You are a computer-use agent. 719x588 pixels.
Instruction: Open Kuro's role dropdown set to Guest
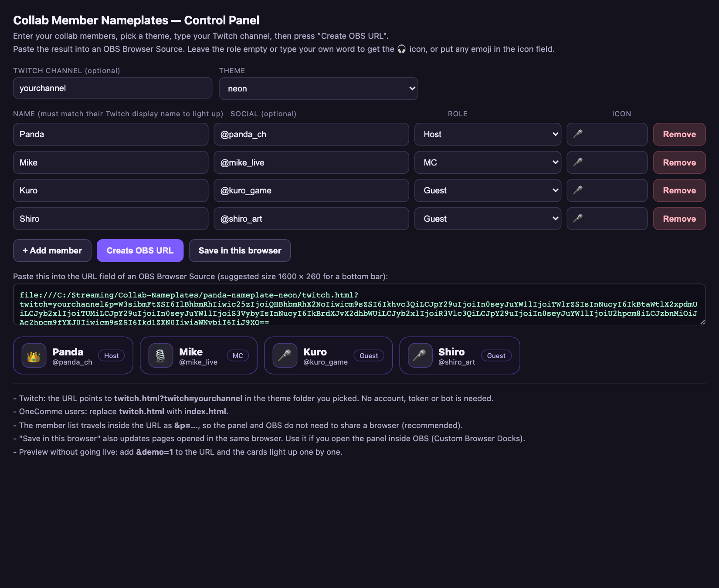[x=488, y=190]
